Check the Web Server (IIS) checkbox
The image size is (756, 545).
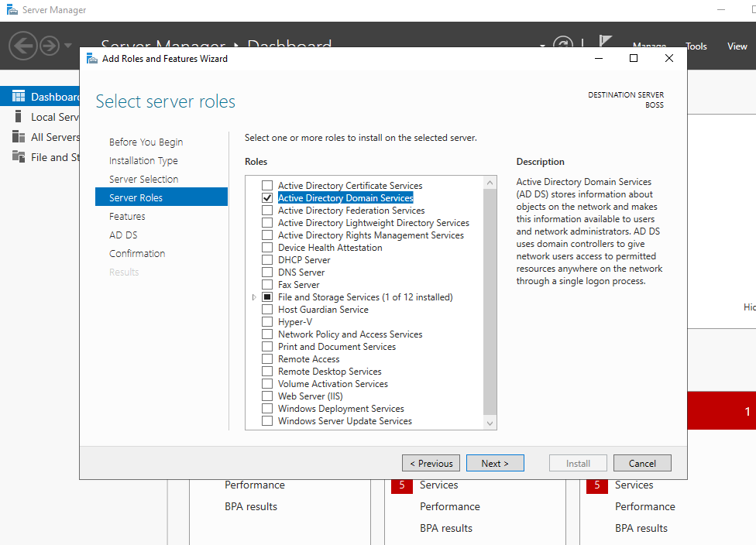[x=267, y=396]
